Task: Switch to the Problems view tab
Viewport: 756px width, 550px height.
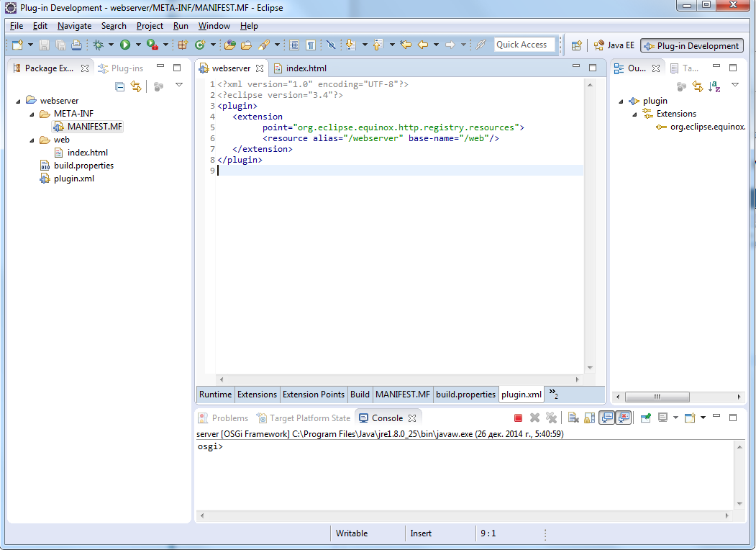Action: tap(224, 418)
